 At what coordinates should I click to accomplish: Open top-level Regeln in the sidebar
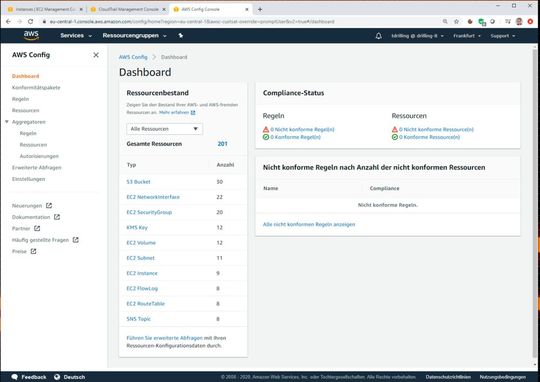pyautogui.click(x=20, y=99)
